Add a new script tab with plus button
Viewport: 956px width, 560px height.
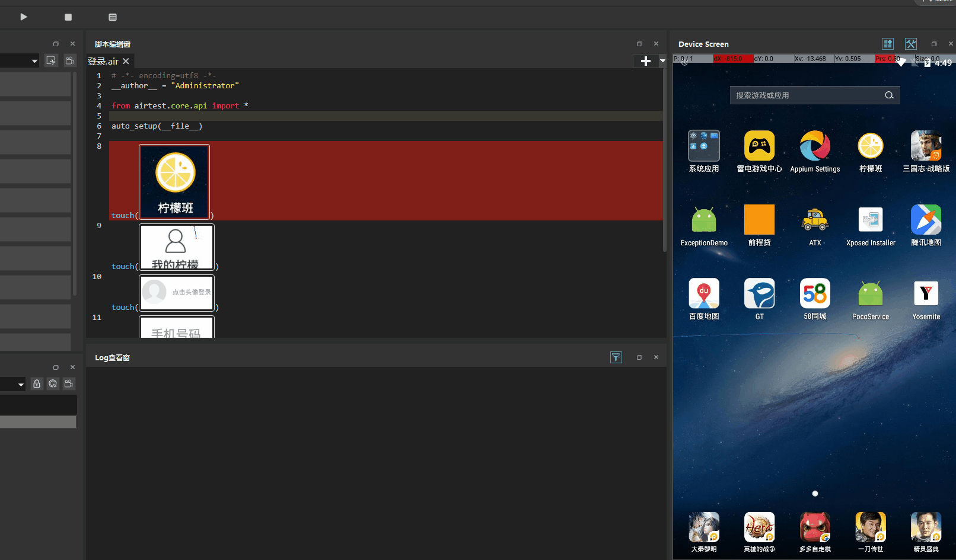tap(646, 61)
